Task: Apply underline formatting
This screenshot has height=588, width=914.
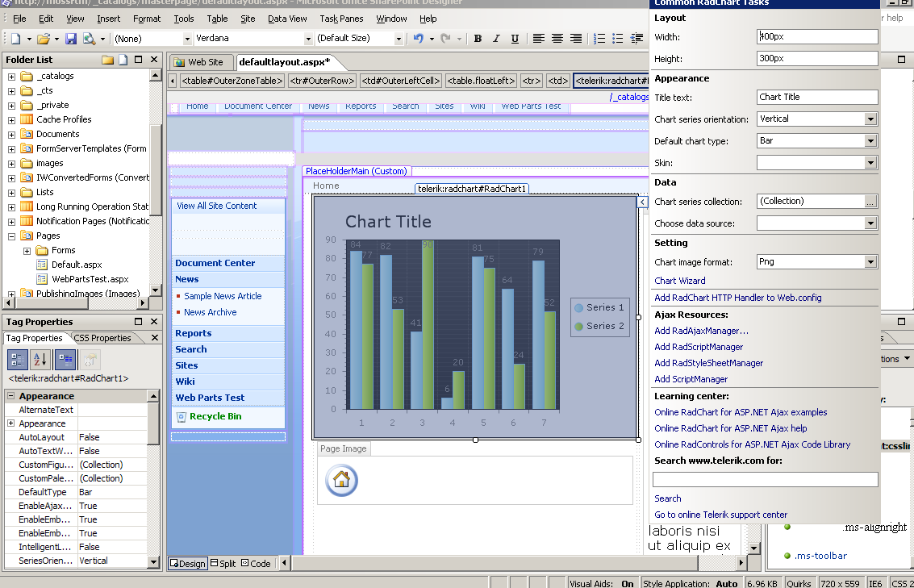Action: [515, 39]
